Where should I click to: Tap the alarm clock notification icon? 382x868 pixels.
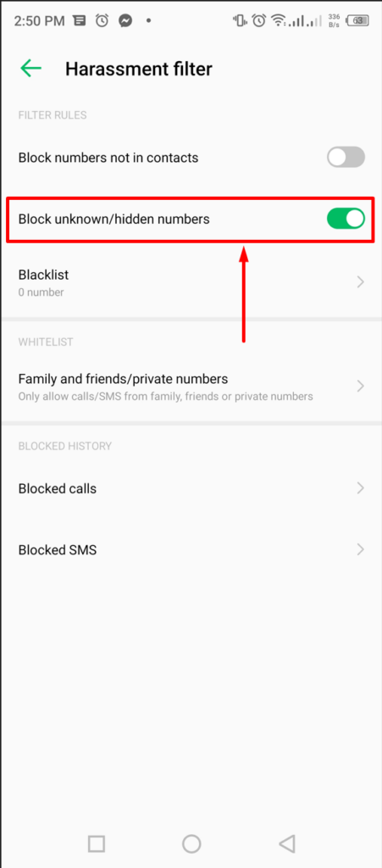[x=102, y=21]
